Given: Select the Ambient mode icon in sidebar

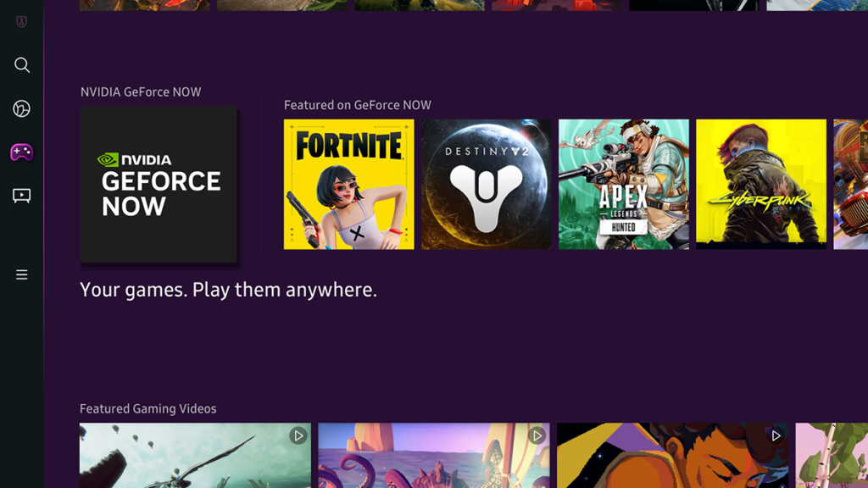Looking at the screenshot, I should tap(22, 108).
